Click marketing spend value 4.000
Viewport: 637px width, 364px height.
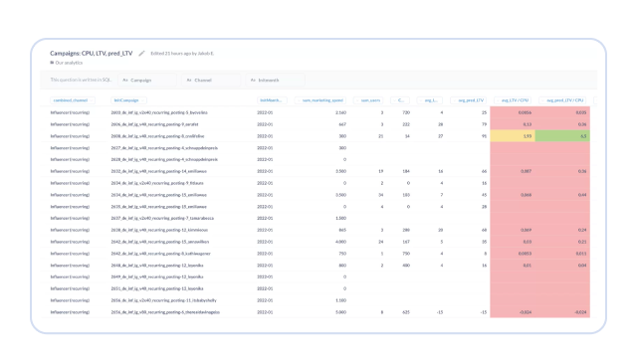[340, 242]
